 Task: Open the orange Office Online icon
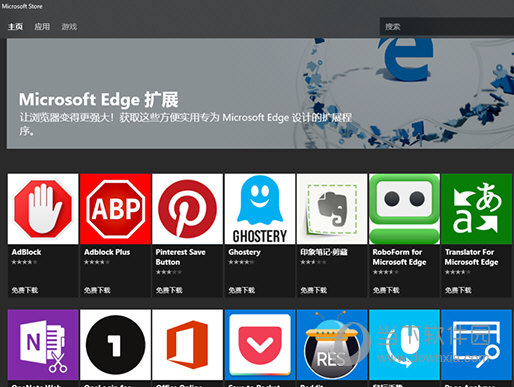(187, 345)
